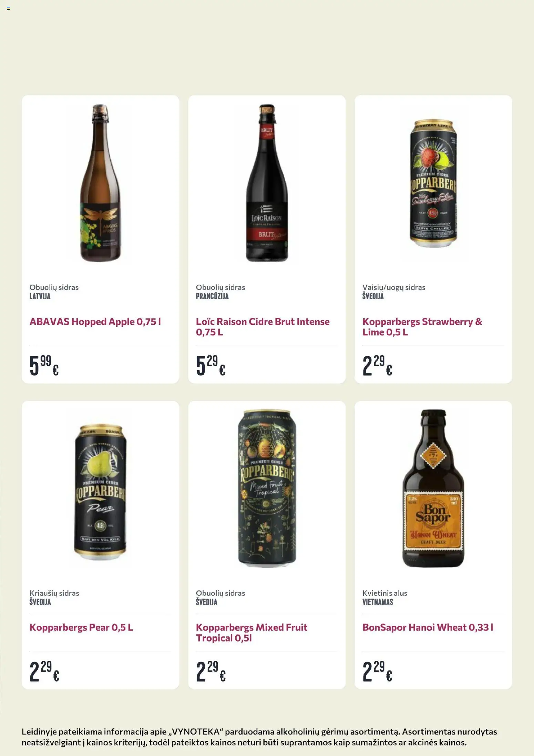Click the Kopparberg Mixed Fruit Tropical can
Viewport: 534px width, 756px height.
point(267,488)
